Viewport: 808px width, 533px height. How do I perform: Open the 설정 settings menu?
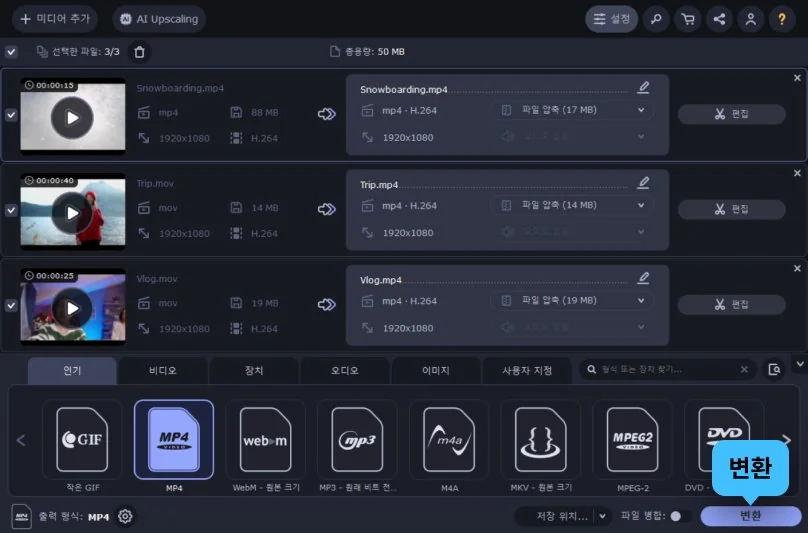tap(612, 19)
